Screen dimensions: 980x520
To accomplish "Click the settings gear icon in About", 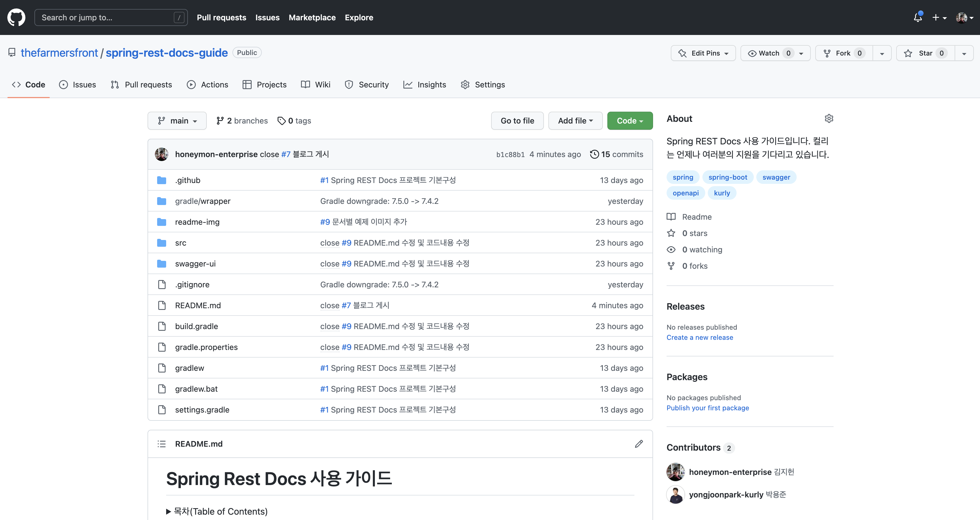I will tap(829, 118).
